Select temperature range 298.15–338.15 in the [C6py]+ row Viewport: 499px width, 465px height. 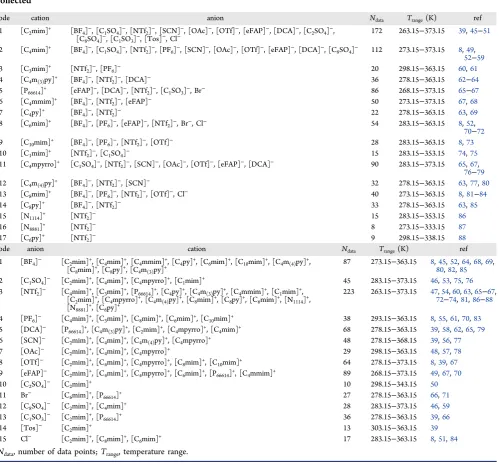(x=422, y=238)
